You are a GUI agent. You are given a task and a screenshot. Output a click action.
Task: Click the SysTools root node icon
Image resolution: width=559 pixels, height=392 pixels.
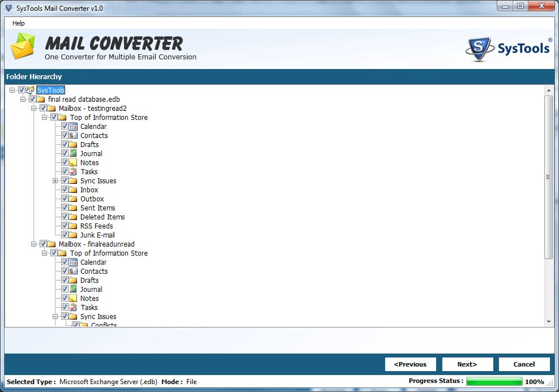(31, 90)
